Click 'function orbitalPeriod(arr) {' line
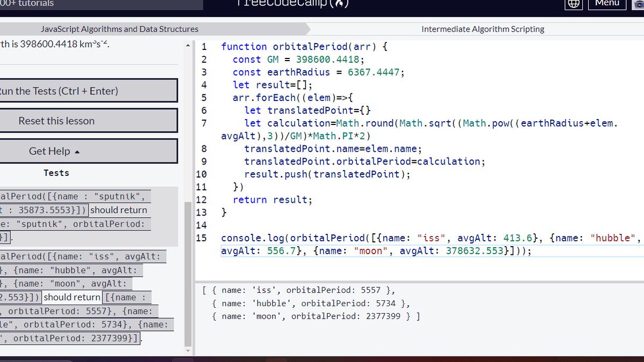Viewport: 644px width, 362px height. click(x=304, y=47)
